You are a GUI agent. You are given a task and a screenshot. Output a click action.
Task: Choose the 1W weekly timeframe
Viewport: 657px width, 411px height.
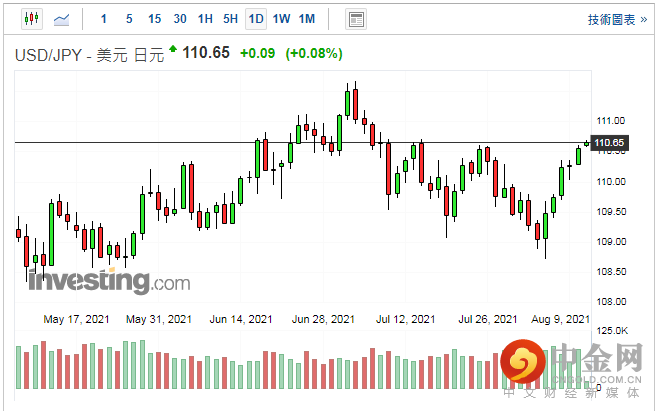point(281,19)
